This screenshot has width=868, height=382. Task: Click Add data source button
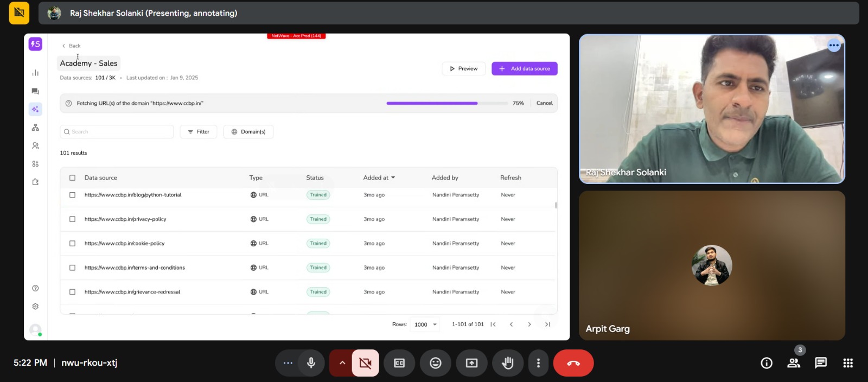(x=525, y=69)
